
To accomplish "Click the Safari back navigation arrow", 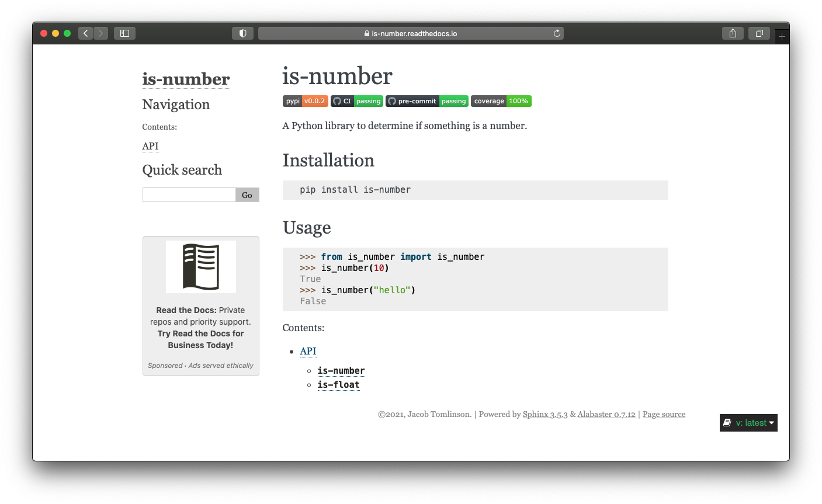I will (86, 33).
